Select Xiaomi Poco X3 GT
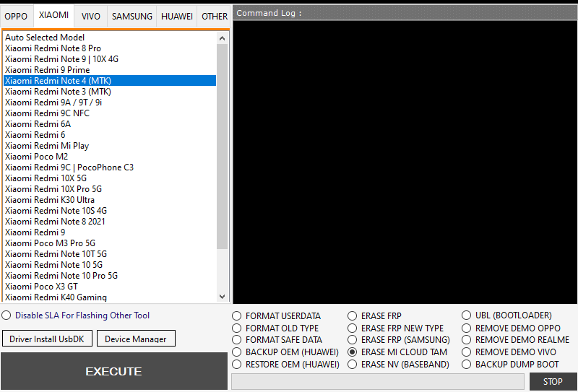The image size is (578, 392). (x=110, y=287)
